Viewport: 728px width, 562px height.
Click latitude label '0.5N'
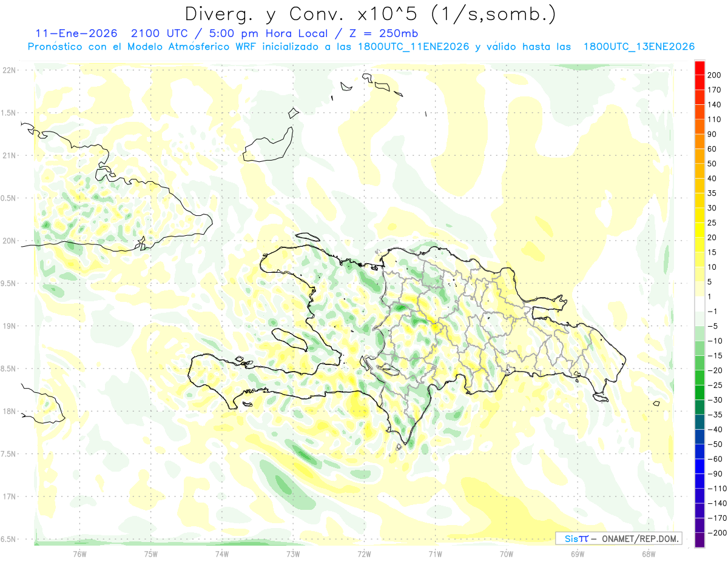tap(8, 198)
